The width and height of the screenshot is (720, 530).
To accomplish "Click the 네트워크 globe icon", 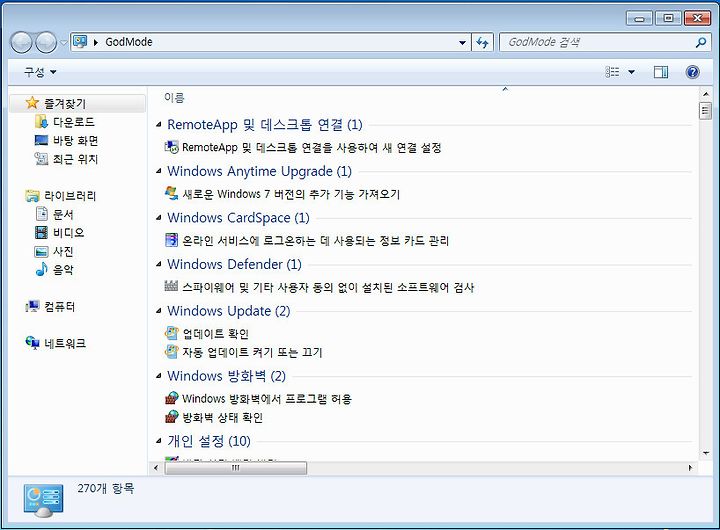I will click(33, 343).
